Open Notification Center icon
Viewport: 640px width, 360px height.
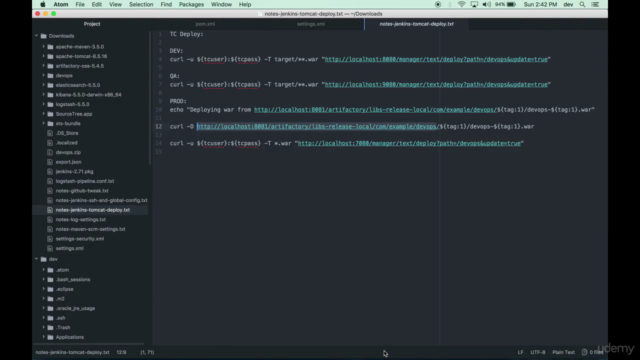pyautogui.click(x=595, y=4)
